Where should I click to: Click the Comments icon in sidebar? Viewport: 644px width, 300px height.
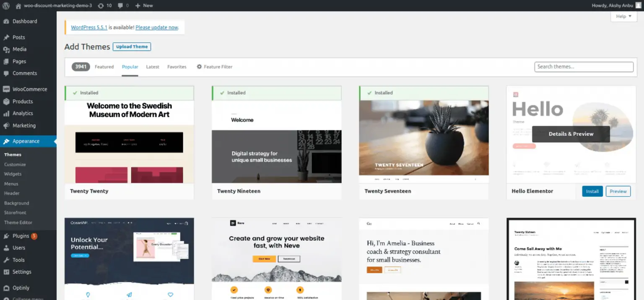coord(6,73)
